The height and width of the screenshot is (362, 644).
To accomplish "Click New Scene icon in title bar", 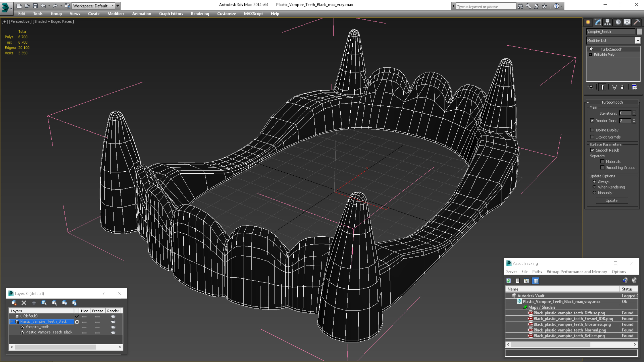I will (19, 6).
